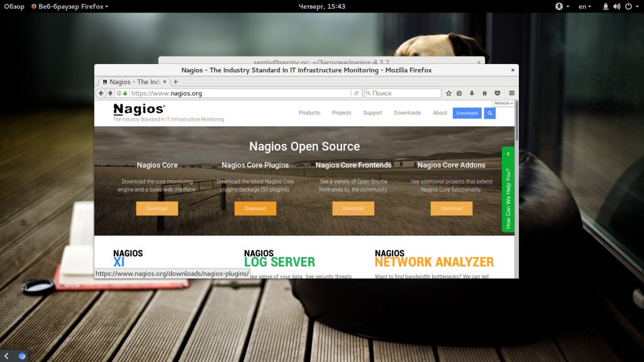Open the Pocket icon in toolbar
Screen dimensions: 644x362
point(497,93)
